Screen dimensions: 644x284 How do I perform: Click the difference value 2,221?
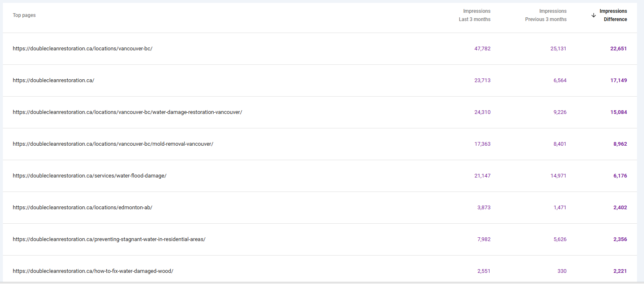[x=620, y=271]
